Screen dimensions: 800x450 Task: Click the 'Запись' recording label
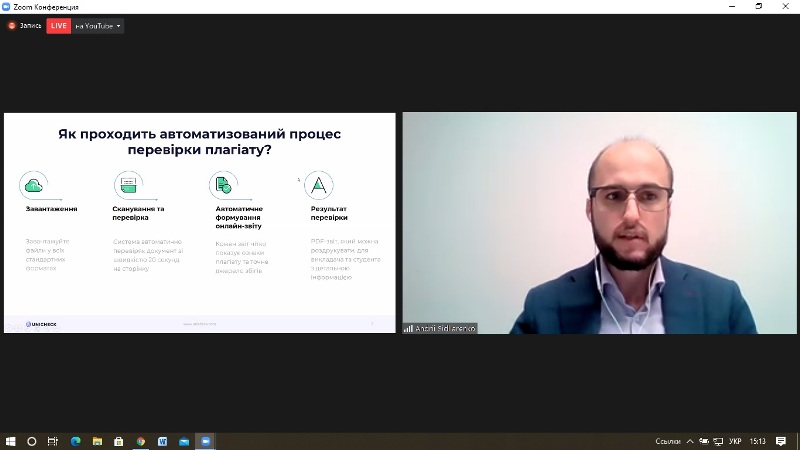click(x=30, y=26)
